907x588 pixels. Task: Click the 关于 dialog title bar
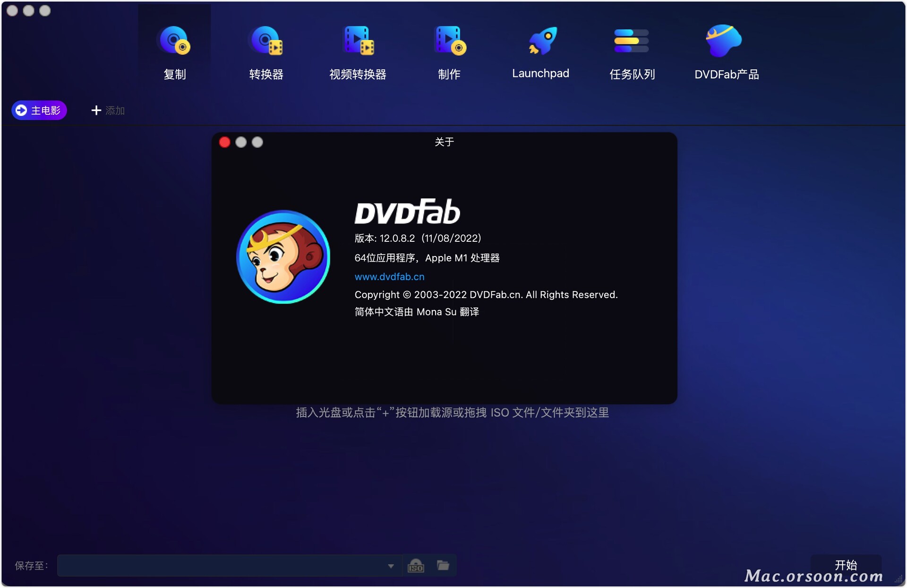click(444, 142)
